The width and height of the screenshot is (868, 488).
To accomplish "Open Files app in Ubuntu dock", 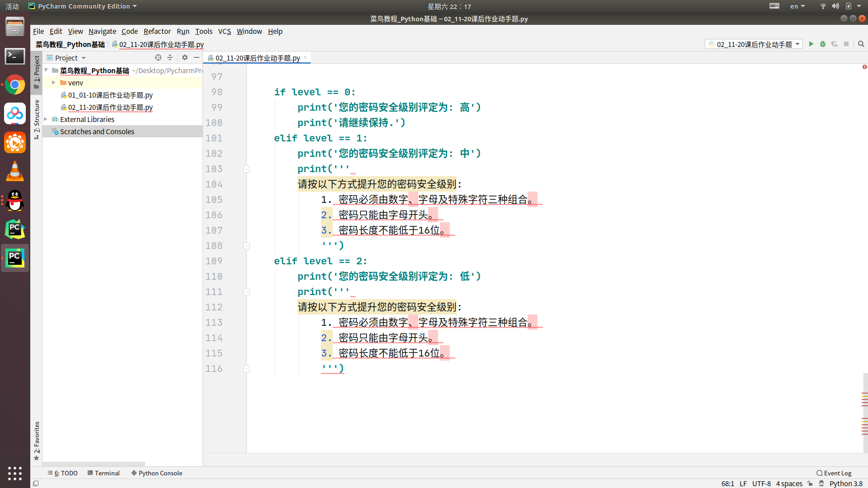I will [15, 27].
